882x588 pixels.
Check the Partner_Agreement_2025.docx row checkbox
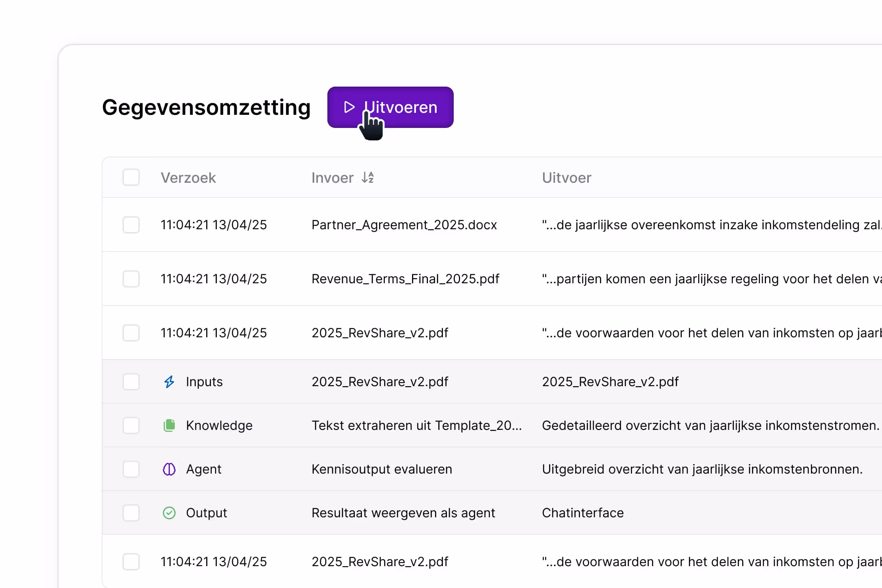(x=131, y=225)
